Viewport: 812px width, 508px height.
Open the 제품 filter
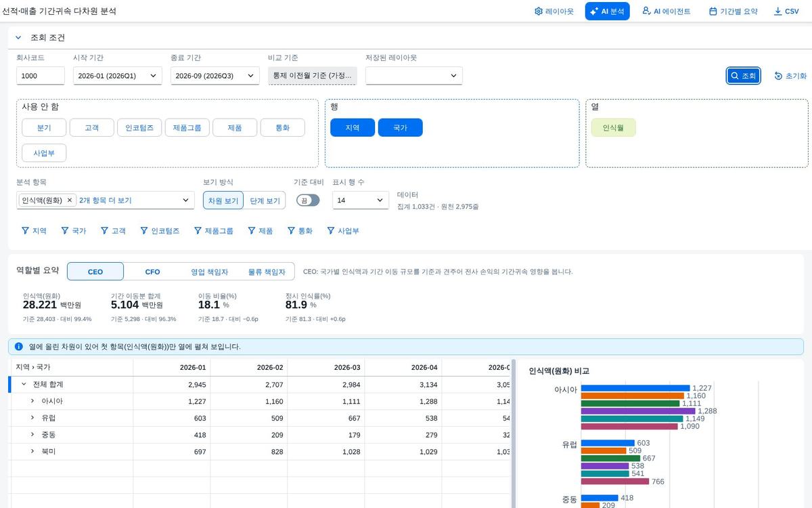pos(260,231)
